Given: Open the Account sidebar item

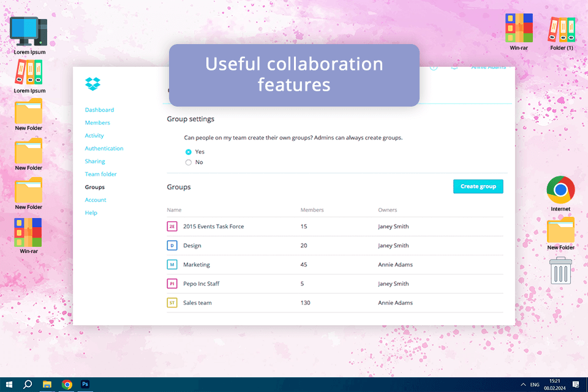Looking at the screenshot, I should [96, 200].
